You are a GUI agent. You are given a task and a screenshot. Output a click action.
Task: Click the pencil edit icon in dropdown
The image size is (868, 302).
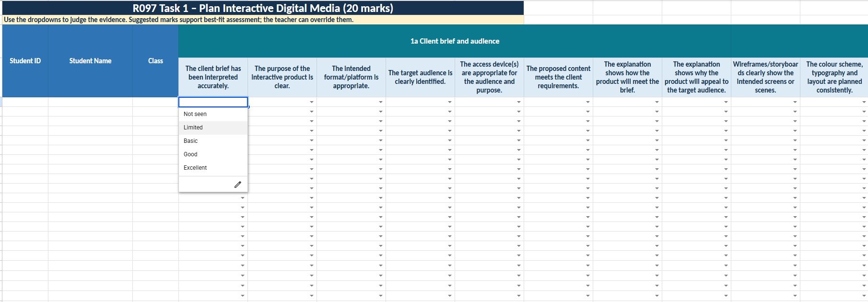[x=237, y=185]
